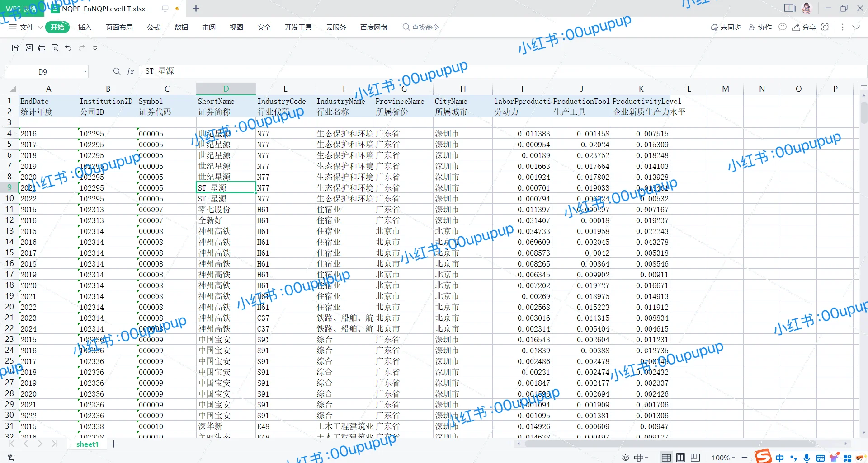Screen dimensions: 868x463
Task: Open the settings gear in the ribbon bar
Action: pos(825,27)
